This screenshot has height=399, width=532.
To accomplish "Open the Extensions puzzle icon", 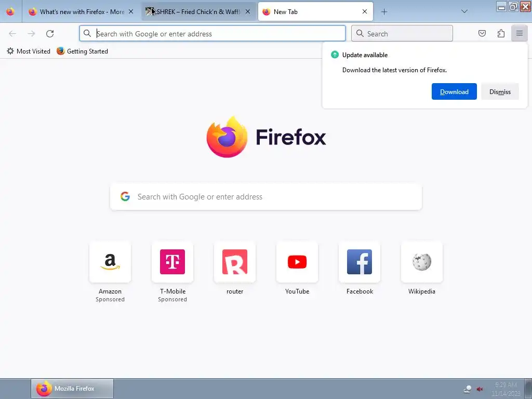I will click(x=501, y=34).
